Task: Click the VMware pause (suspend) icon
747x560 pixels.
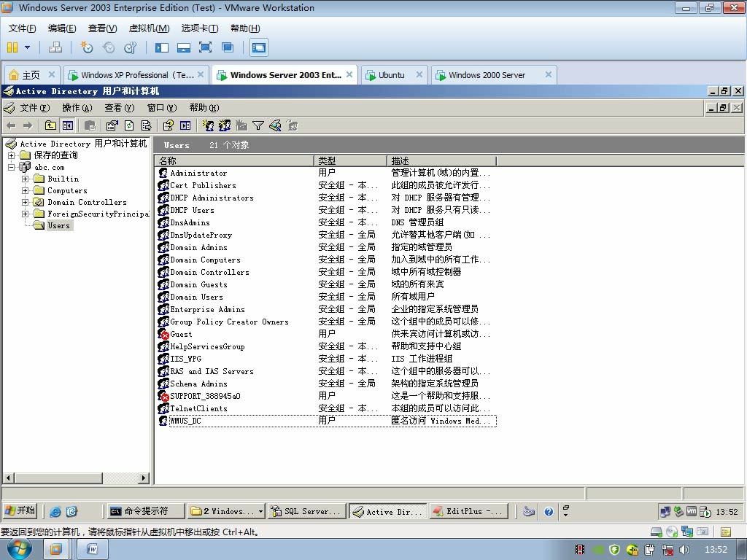Action: (x=12, y=47)
